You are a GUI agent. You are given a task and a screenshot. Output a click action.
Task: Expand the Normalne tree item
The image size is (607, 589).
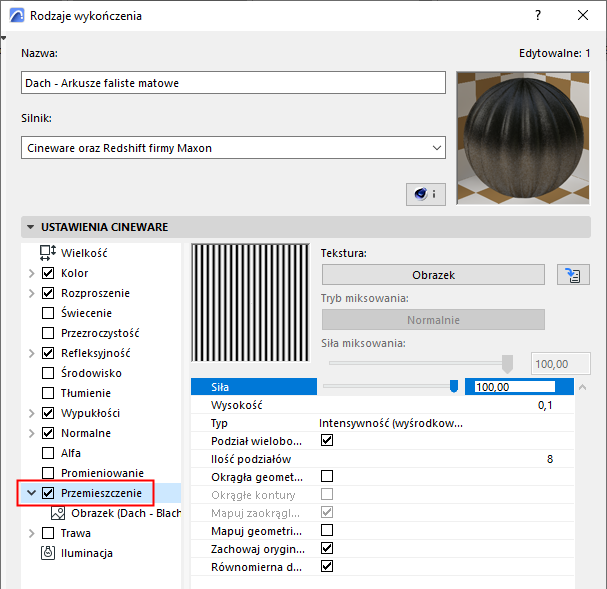(x=32, y=433)
